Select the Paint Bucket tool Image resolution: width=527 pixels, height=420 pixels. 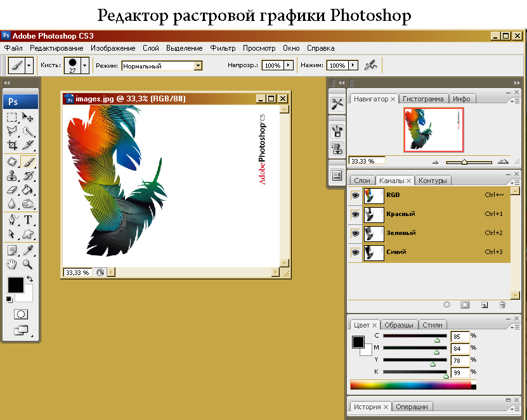[x=27, y=189]
